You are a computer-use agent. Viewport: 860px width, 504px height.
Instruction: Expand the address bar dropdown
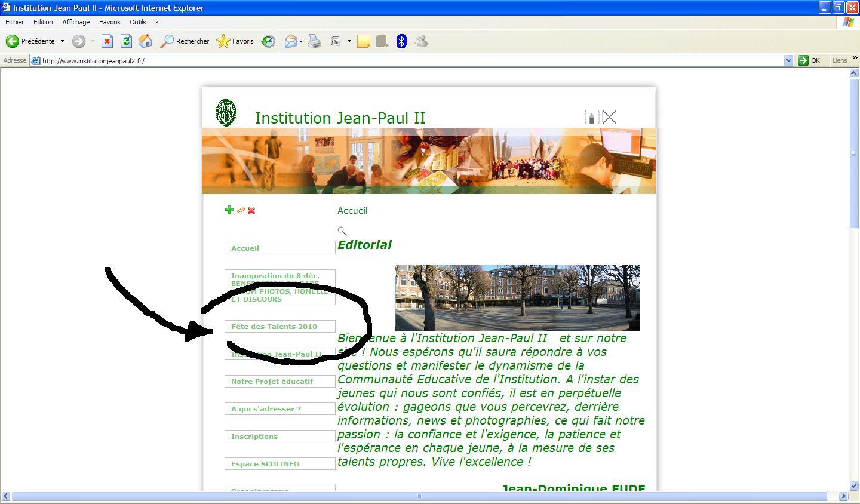click(788, 60)
